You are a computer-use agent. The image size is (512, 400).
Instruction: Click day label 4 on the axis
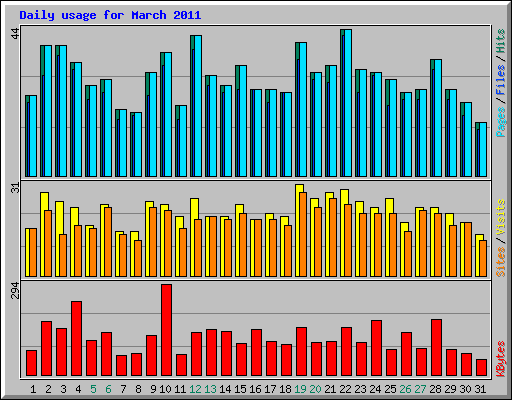(78, 389)
